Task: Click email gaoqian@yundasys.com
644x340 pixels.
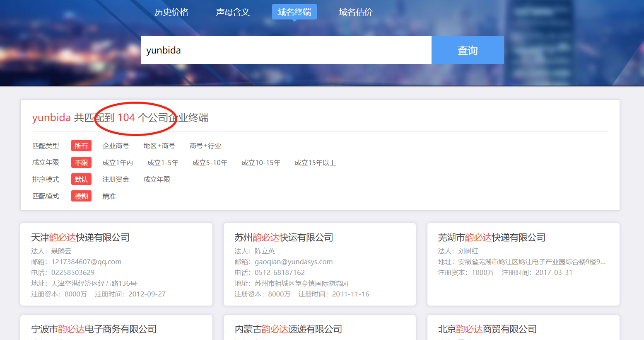Action: tap(294, 262)
